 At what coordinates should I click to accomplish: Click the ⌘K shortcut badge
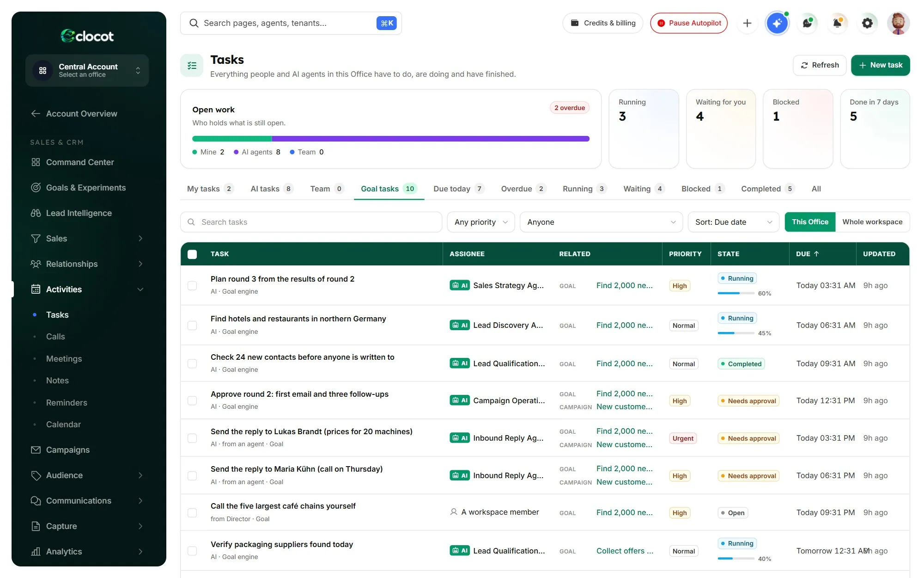click(x=387, y=23)
